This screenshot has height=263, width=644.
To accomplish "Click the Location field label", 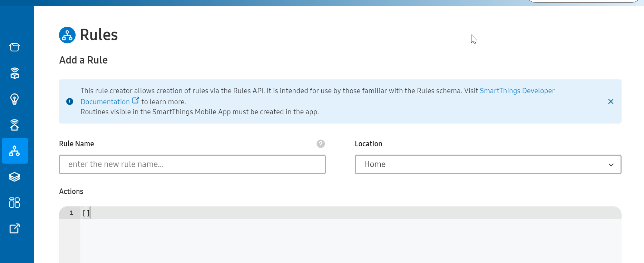I will [368, 144].
